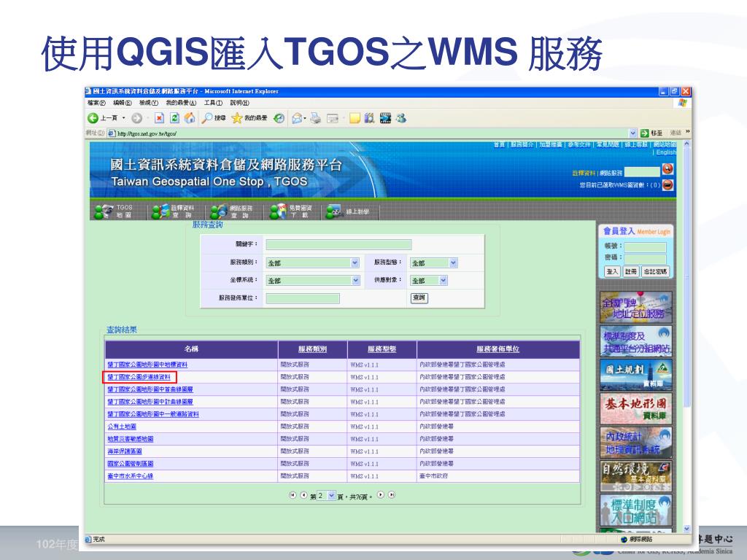The image size is (747, 560).
Task: Click the IE Back arrow button
Action: (x=93, y=118)
